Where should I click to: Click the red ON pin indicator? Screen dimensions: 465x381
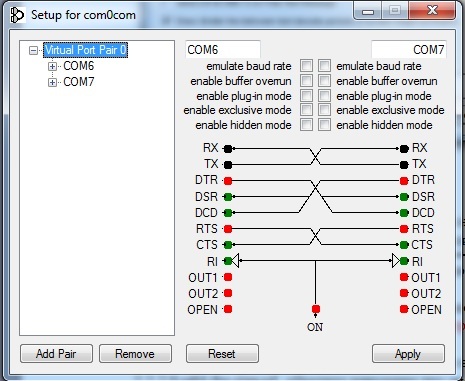pos(316,309)
